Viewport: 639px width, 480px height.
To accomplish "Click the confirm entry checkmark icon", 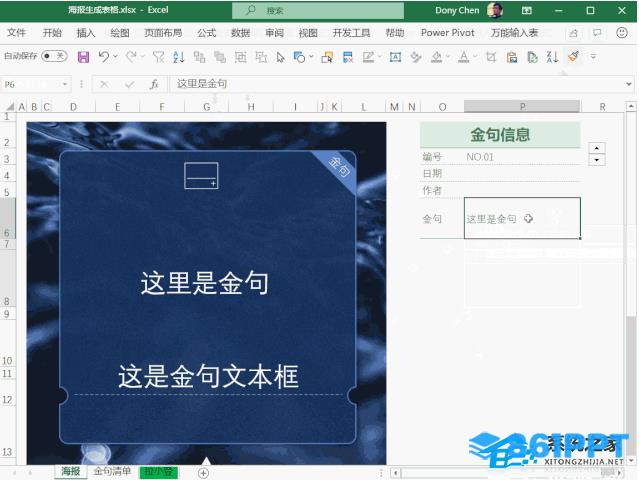I will coord(130,84).
